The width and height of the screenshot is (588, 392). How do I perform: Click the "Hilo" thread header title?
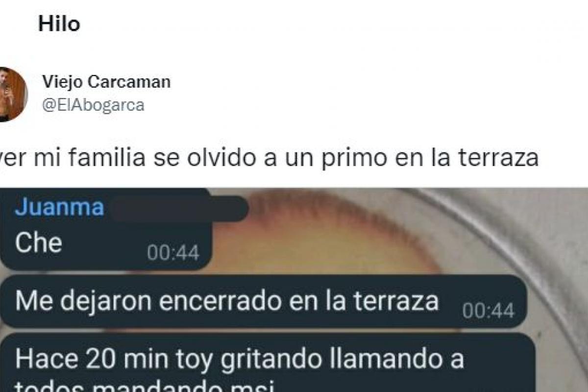(58, 24)
